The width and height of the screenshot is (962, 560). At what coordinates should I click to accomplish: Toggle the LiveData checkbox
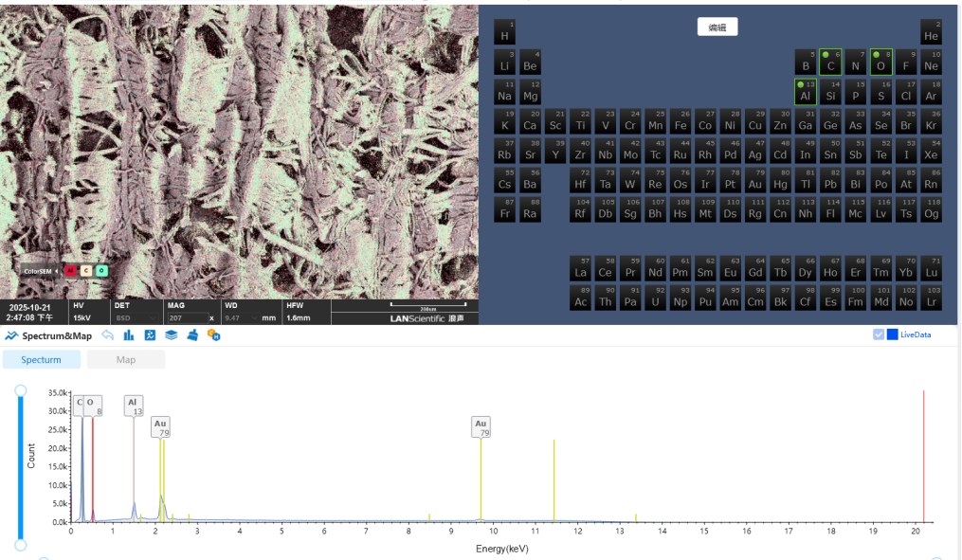click(879, 334)
